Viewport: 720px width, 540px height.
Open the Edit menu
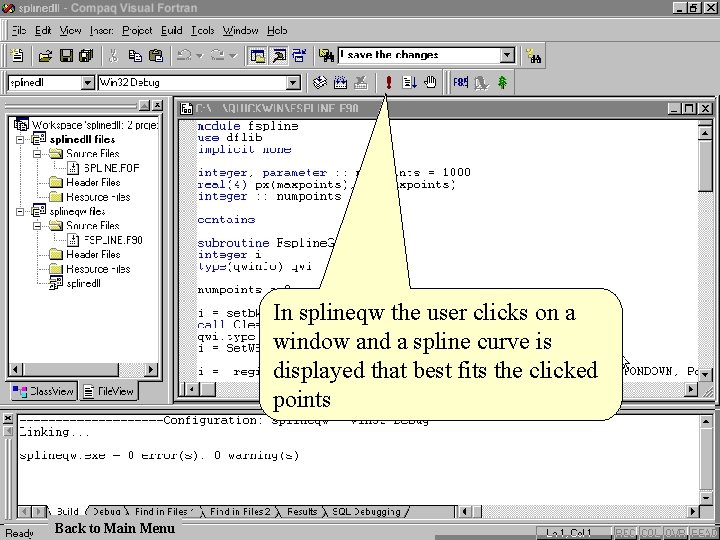(43, 31)
